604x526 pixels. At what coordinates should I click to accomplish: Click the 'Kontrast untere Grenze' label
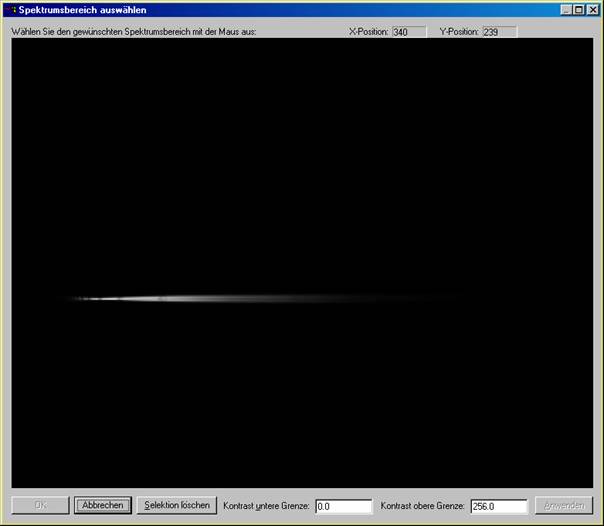pos(266,506)
